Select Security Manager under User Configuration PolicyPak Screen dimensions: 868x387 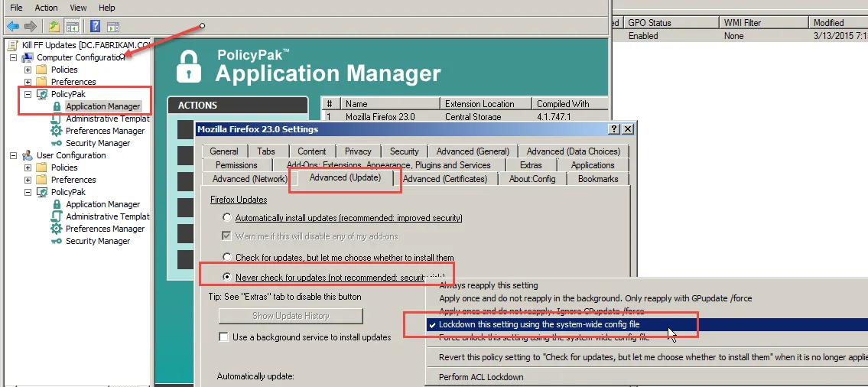click(98, 241)
